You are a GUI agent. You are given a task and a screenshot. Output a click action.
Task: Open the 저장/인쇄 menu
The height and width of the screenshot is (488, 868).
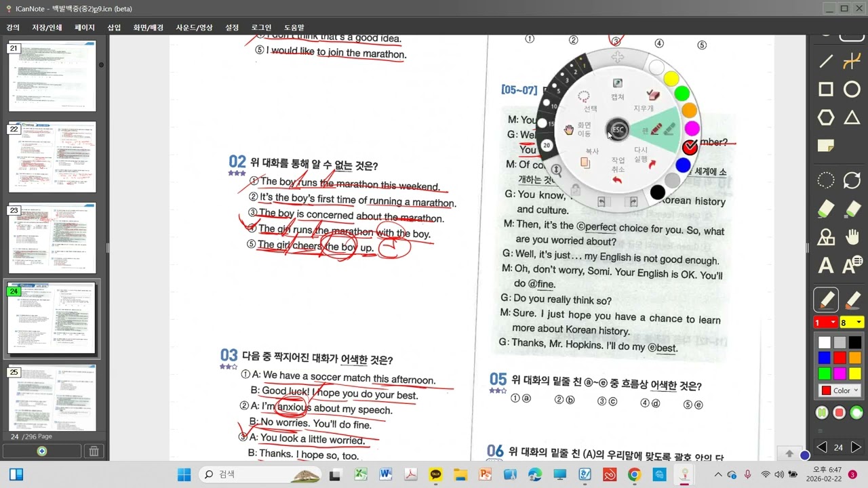pyautogui.click(x=47, y=28)
